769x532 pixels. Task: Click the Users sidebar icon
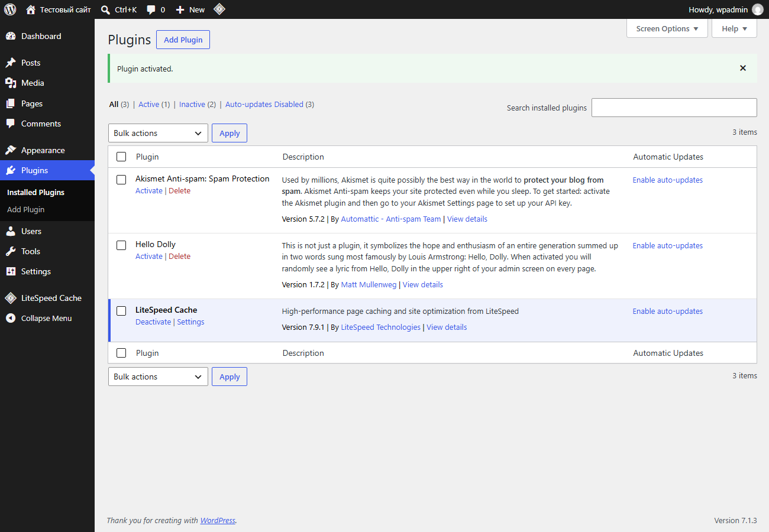pyautogui.click(x=11, y=231)
